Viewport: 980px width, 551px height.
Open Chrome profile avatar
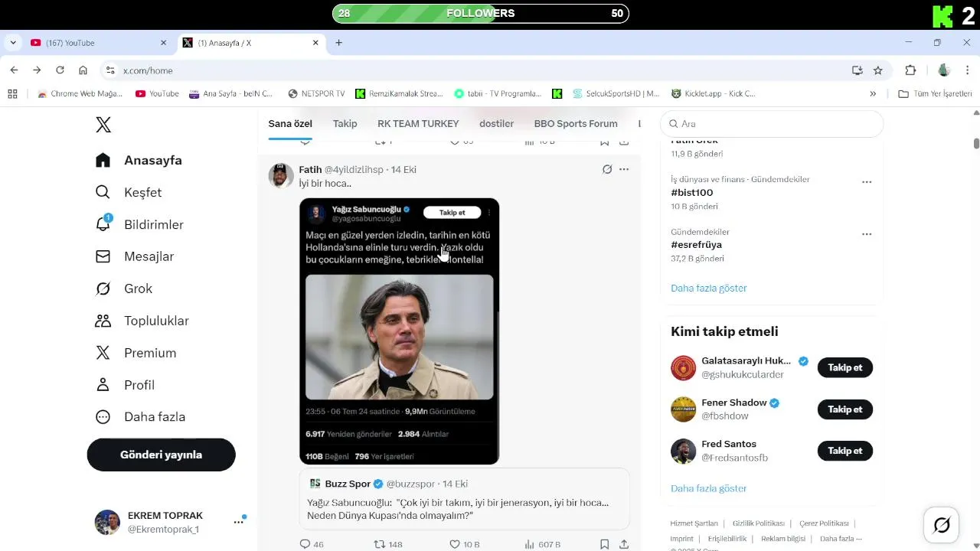944,70
